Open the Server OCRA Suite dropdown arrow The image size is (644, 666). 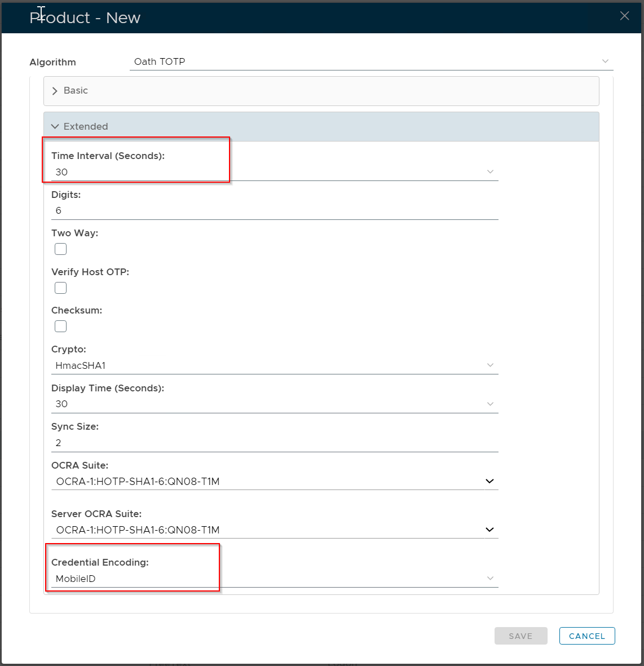click(489, 530)
